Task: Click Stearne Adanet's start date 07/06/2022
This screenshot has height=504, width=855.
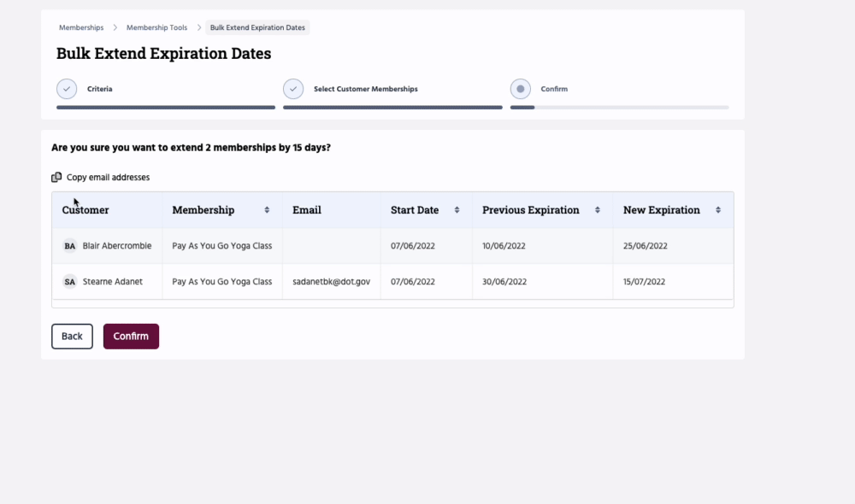Action: tap(413, 282)
